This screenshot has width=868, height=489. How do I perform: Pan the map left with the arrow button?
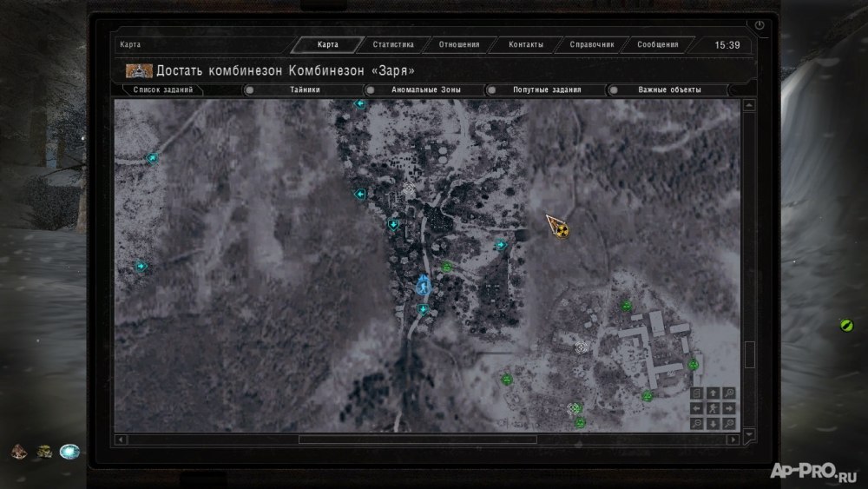[x=697, y=407]
